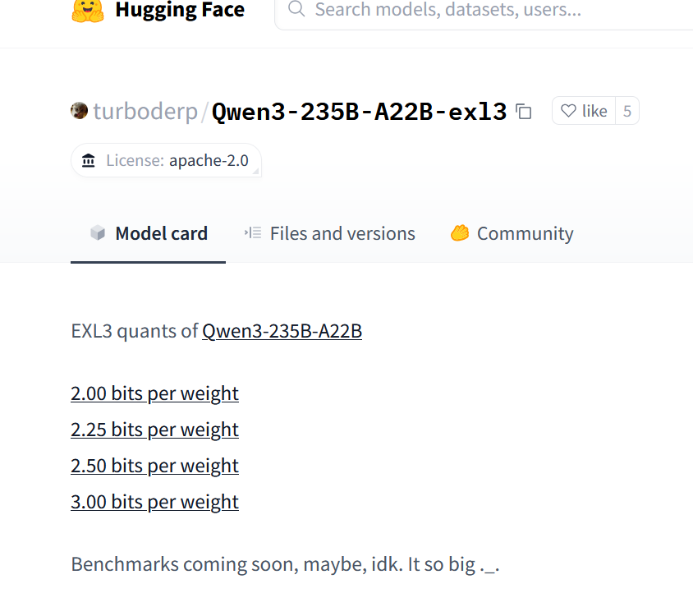
Task: View the like count of 5
Action: pos(627,111)
